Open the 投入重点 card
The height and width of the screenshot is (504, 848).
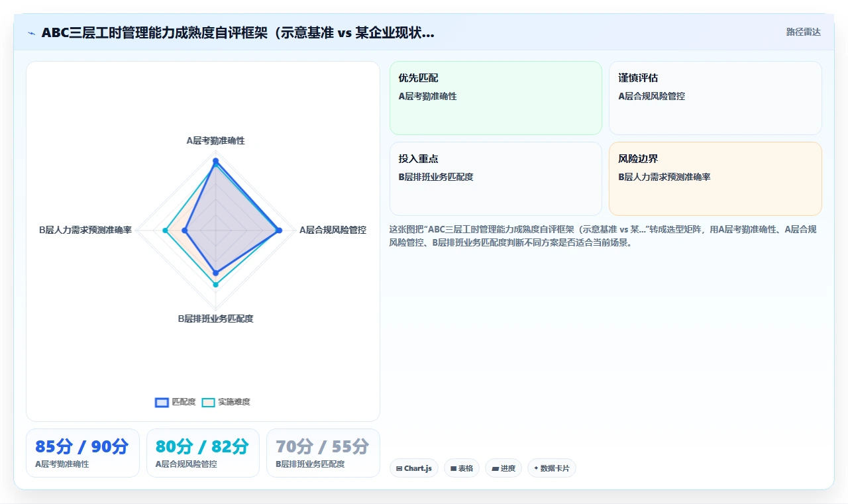496,179
